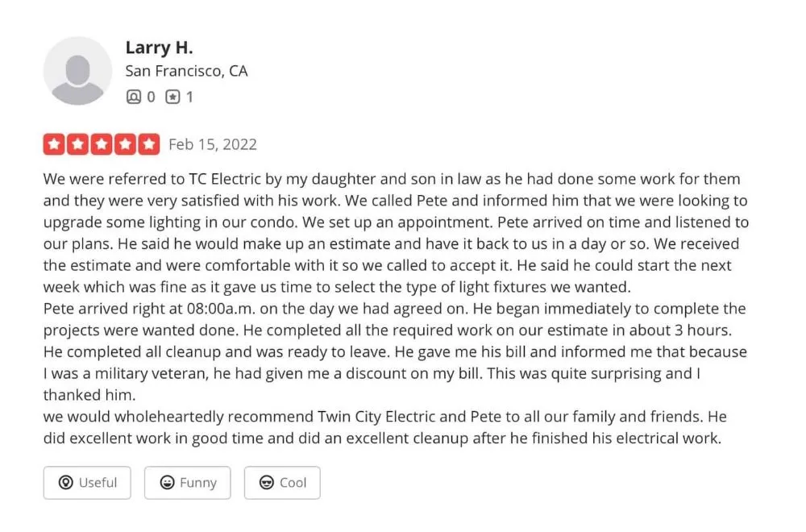Screen dimensions: 806x532
Task: Select the second rating star
Action: coord(78,144)
